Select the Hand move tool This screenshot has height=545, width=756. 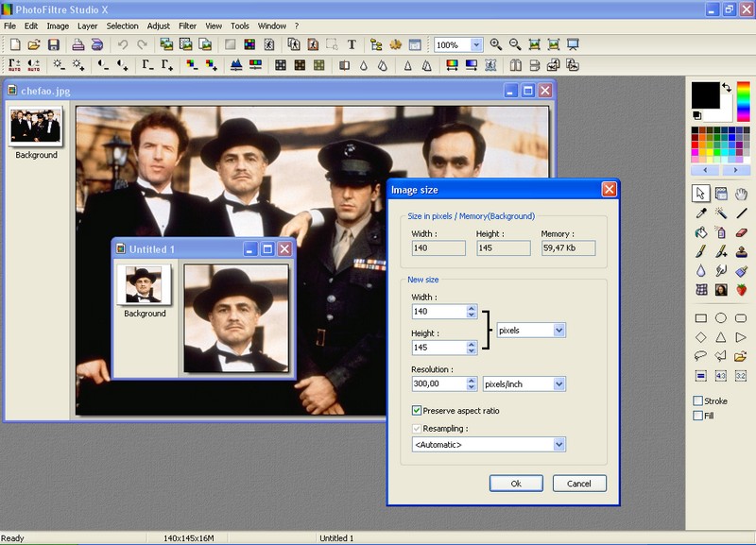tap(741, 194)
